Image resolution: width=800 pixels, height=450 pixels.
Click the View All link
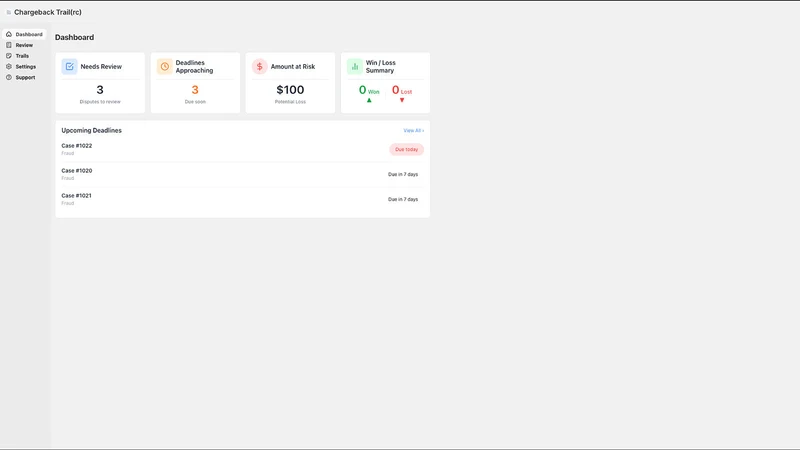coord(413,131)
